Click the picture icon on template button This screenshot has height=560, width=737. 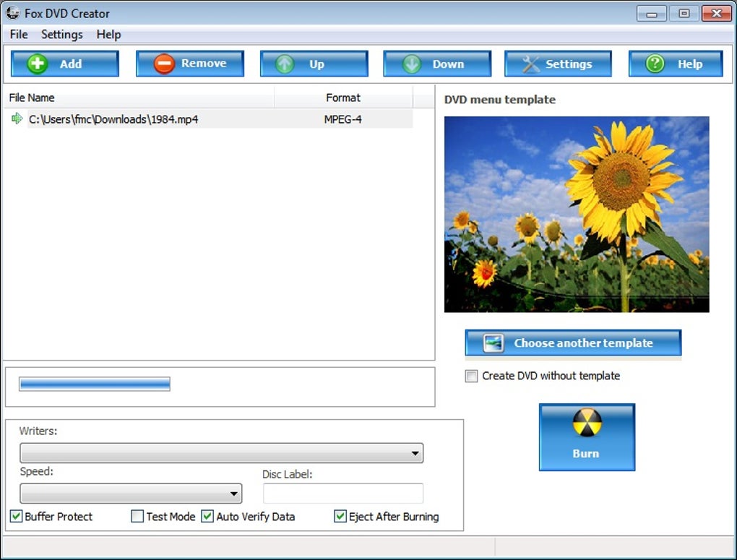coord(493,343)
